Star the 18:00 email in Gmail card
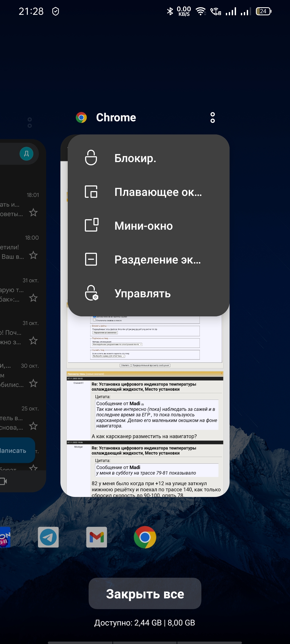This screenshot has width=290, height=644. (x=33, y=255)
